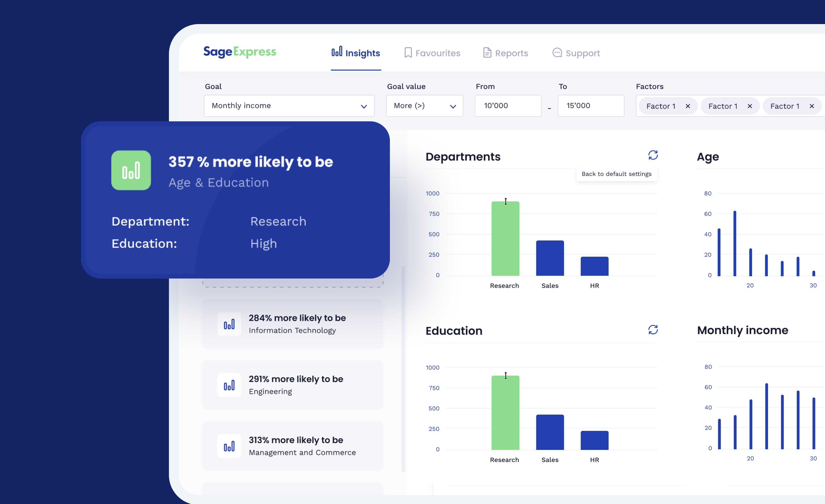
Task: Remove the second Factor 1 chip
Action: coord(750,106)
